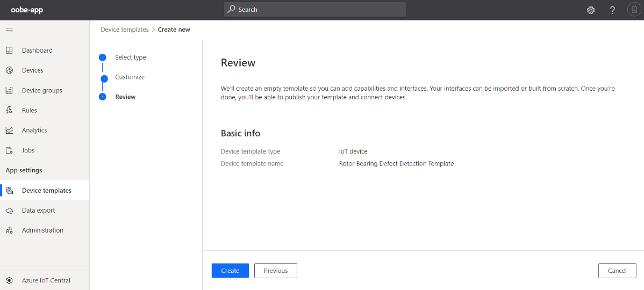The height and width of the screenshot is (290, 644).
Task: Click the Devices icon in sidebar
Action: pos(9,70)
